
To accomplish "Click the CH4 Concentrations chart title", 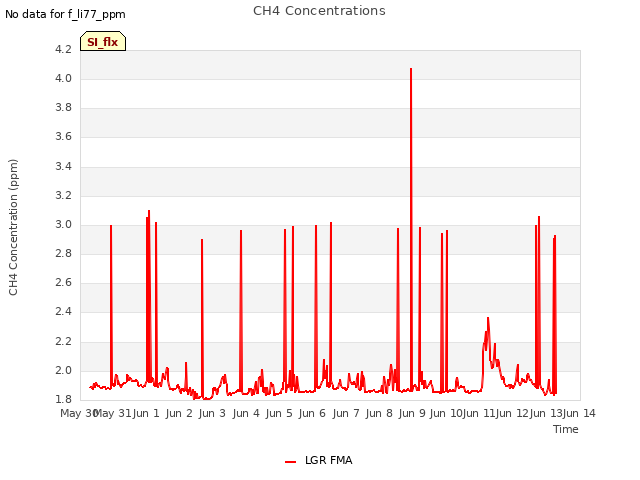I will tap(319, 11).
